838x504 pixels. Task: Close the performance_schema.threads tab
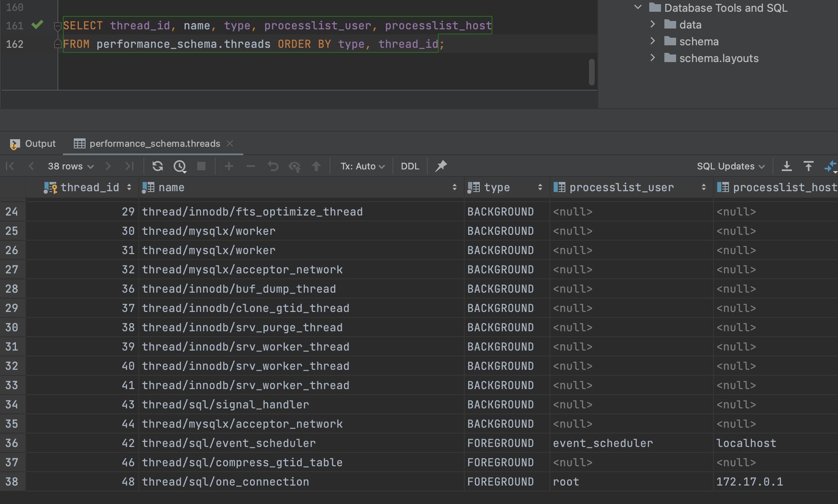coord(230,143)
